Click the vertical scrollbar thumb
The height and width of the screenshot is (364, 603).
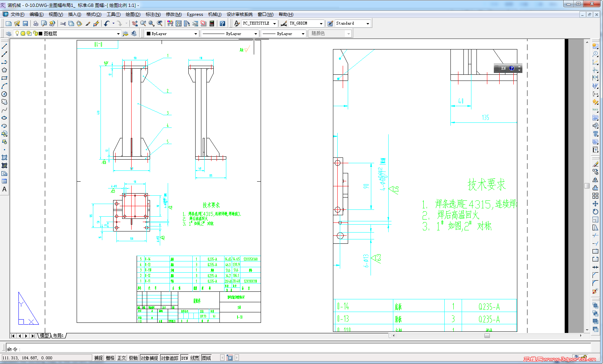pos(587,186)
